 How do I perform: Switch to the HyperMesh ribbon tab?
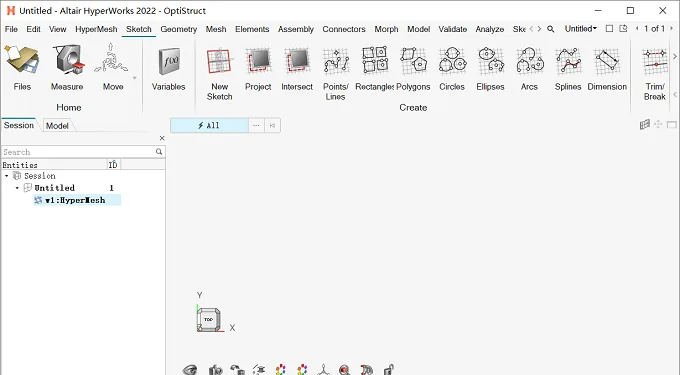[x=96, y=29]
